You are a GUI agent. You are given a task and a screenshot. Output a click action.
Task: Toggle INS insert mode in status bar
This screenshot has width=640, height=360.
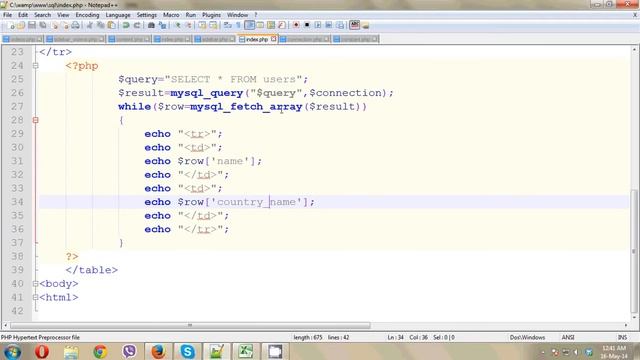[x=622, y=337]
